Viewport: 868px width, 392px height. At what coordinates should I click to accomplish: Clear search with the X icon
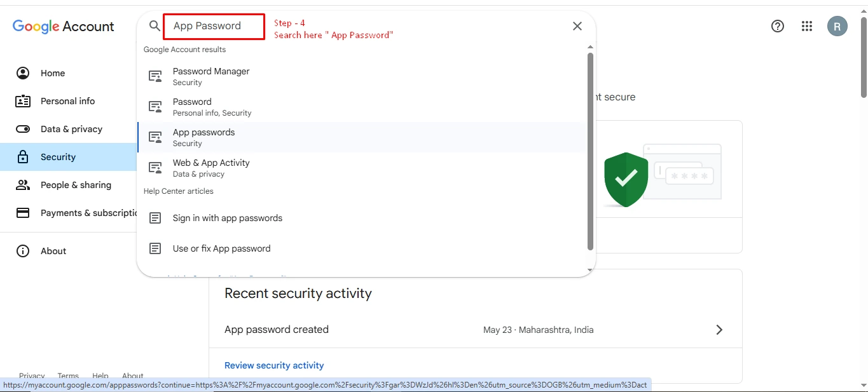(577, 26)
